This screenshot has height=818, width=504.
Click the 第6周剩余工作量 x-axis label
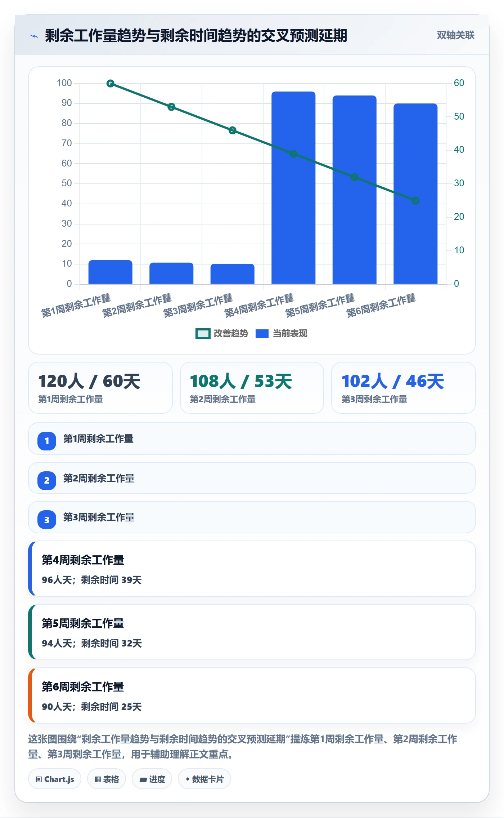coord(381,306)
